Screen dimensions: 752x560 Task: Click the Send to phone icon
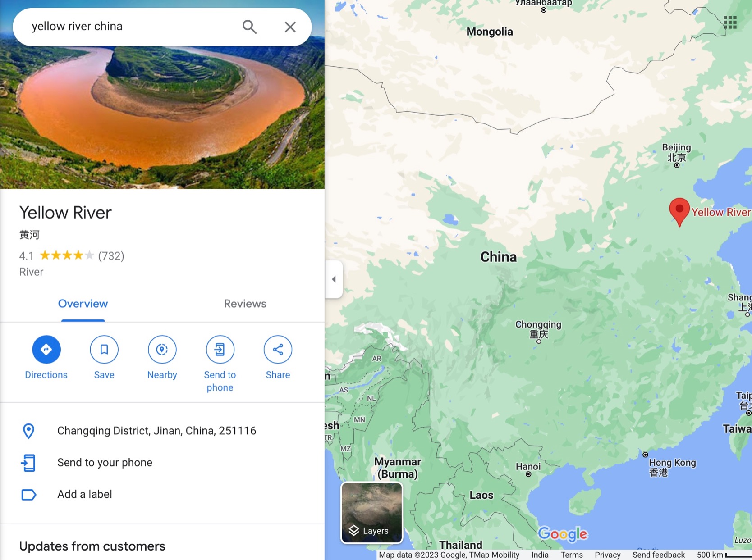click(220, 350)
